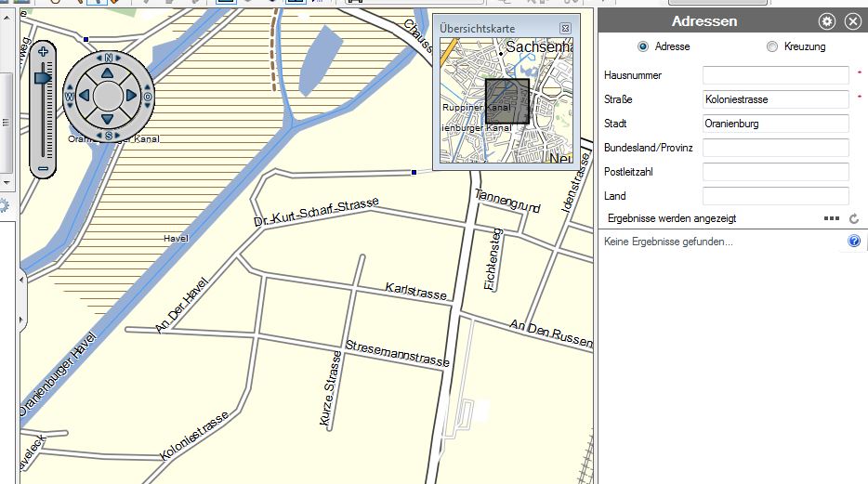
Task: Click the Stadt field containing Oranienburg
Action: click(x=775, y=124)
